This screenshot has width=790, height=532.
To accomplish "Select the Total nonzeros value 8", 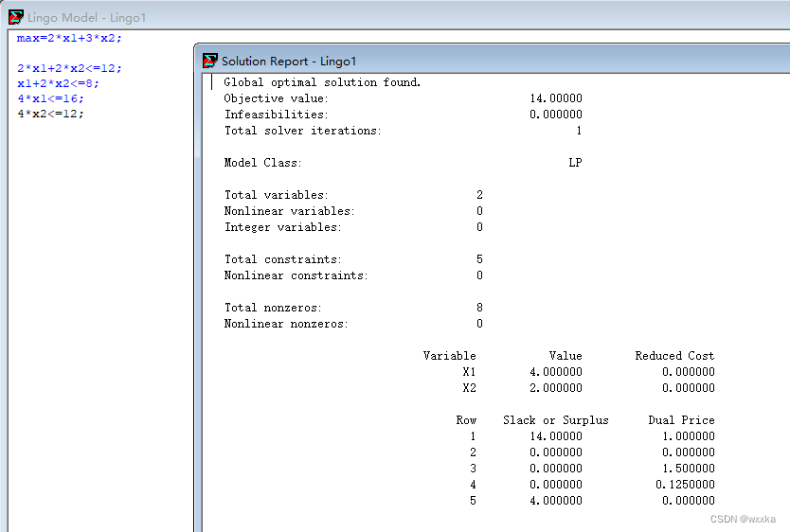I will [x=479, y=308].
